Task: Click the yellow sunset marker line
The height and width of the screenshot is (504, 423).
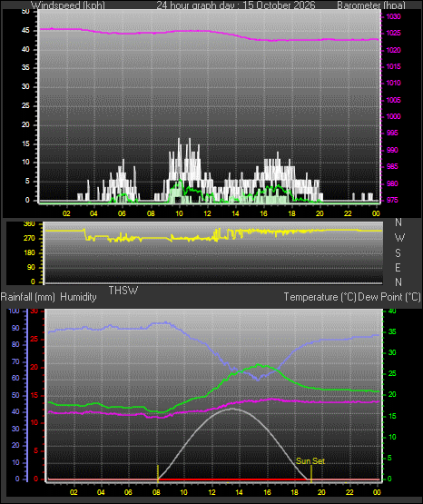Action: click(x=311, y=473)
